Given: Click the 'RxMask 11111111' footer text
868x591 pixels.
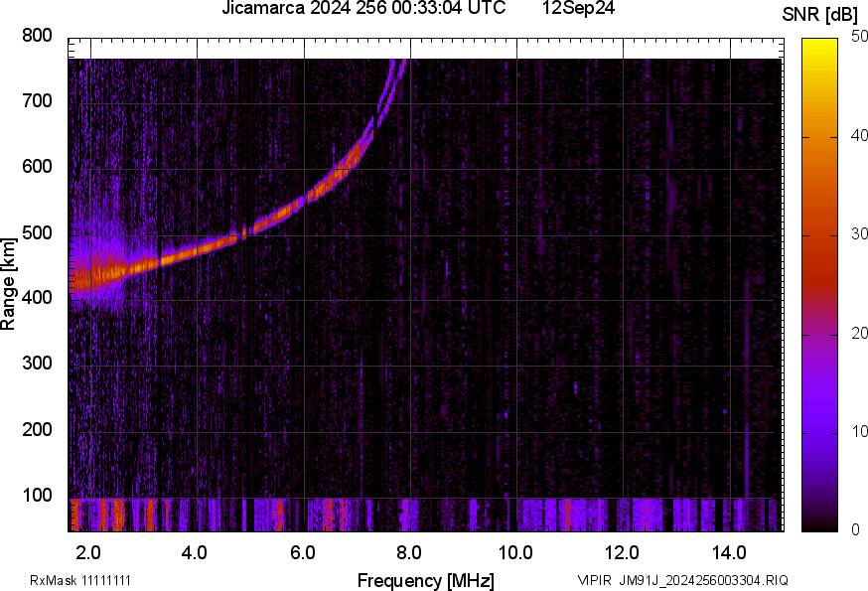Looking at the screenshot, I should (80, 580).
